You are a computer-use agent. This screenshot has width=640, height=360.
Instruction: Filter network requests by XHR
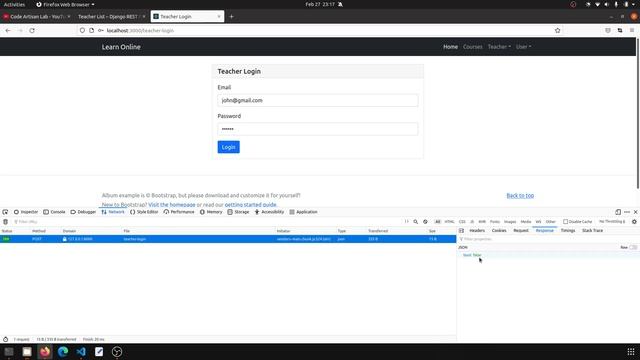point(482,222)
